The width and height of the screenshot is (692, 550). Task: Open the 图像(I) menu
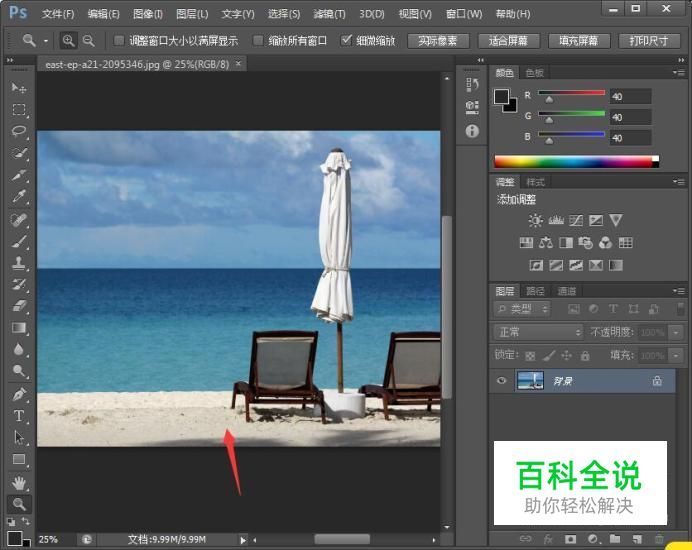148,14
